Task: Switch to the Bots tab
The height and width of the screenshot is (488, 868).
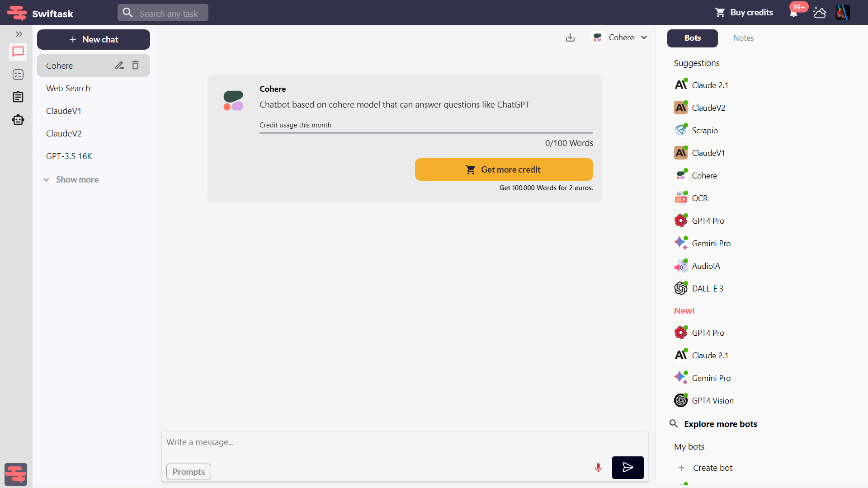Action: [x=692, y=38]
